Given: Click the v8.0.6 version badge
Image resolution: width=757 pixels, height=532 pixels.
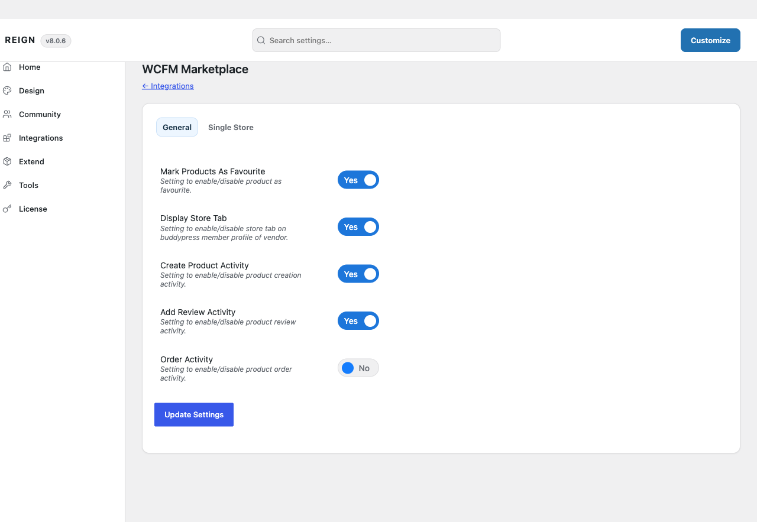Looking at the screenshot, I should (x=56, y=41).
